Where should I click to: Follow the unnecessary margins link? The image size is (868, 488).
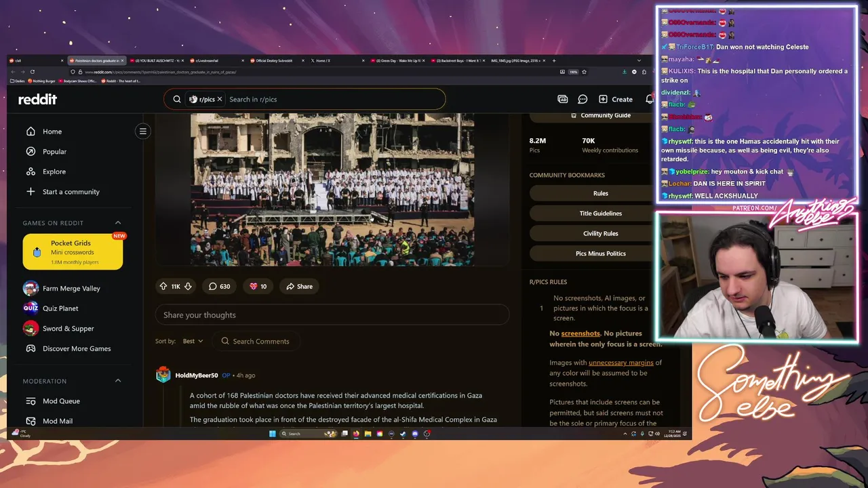tap(620, 363)
